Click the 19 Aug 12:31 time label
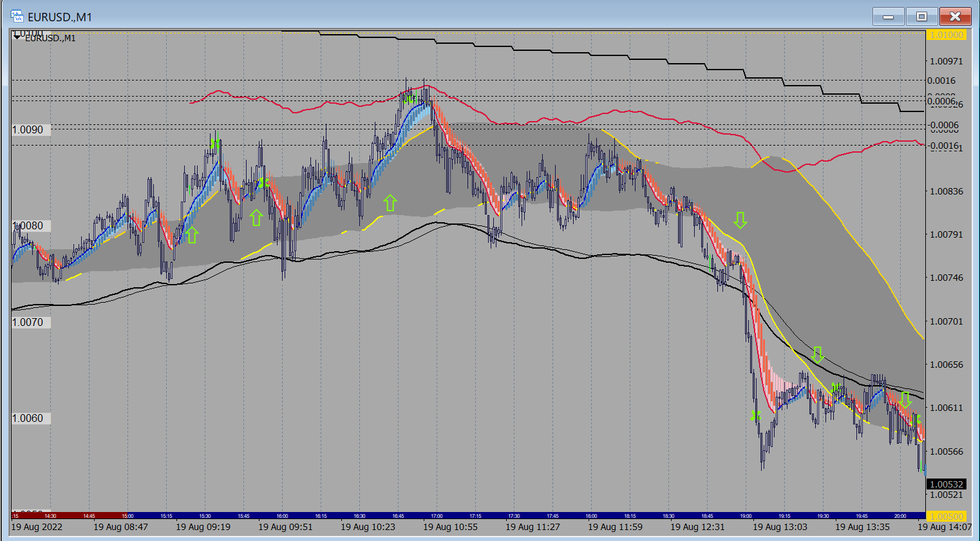The image size is (980, 541). [x=697, y=527]
